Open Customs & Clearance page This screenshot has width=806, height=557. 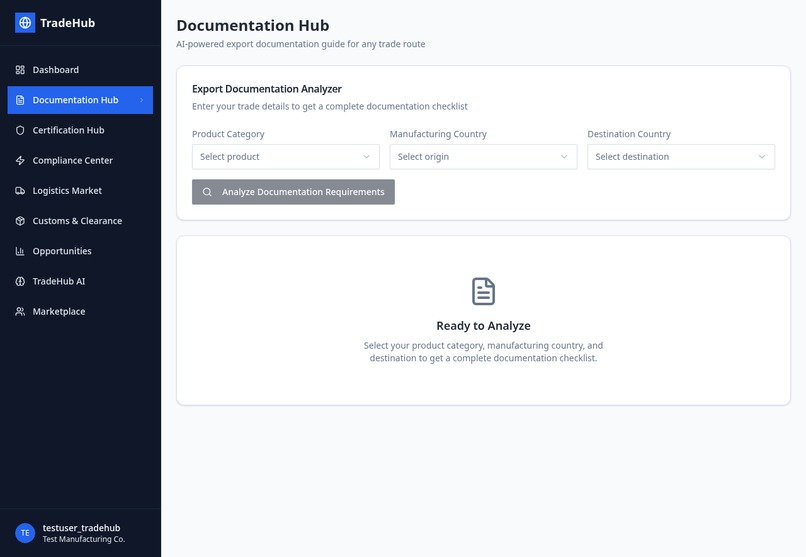click(x=80, y=221)
